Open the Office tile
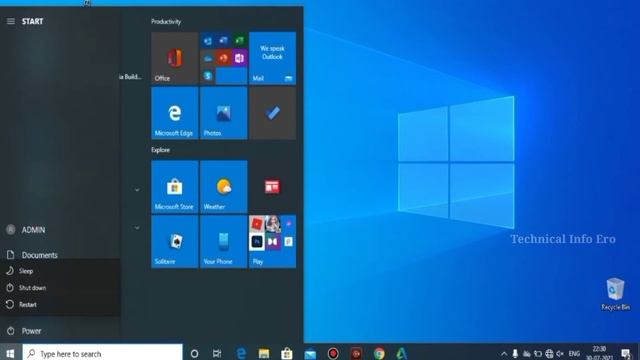Viewport: 640px width, 360px height. tap(175, 58)
